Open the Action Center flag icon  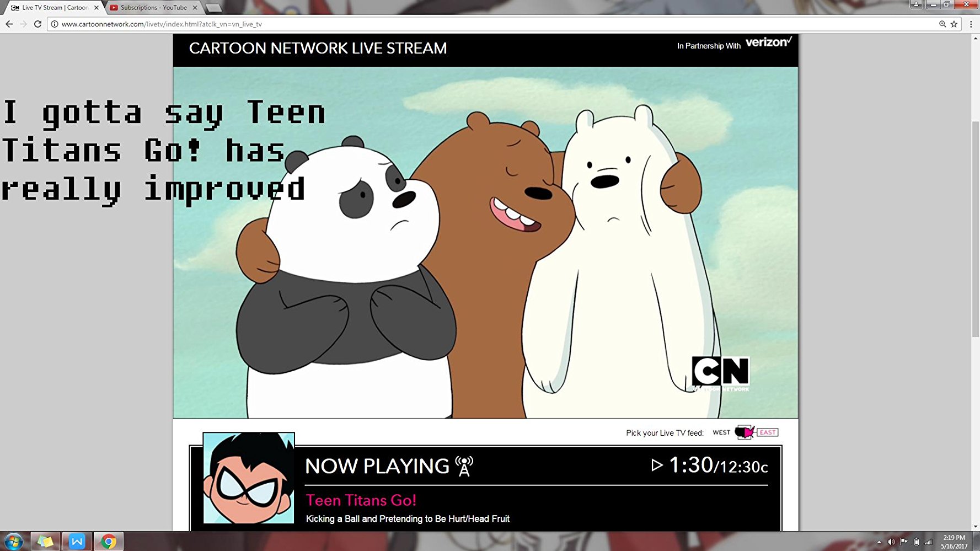point(904,542)
